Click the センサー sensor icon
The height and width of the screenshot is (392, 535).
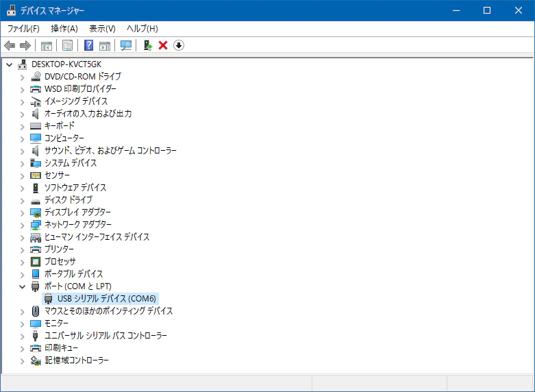pyautogui.click(x=36, y=175)
